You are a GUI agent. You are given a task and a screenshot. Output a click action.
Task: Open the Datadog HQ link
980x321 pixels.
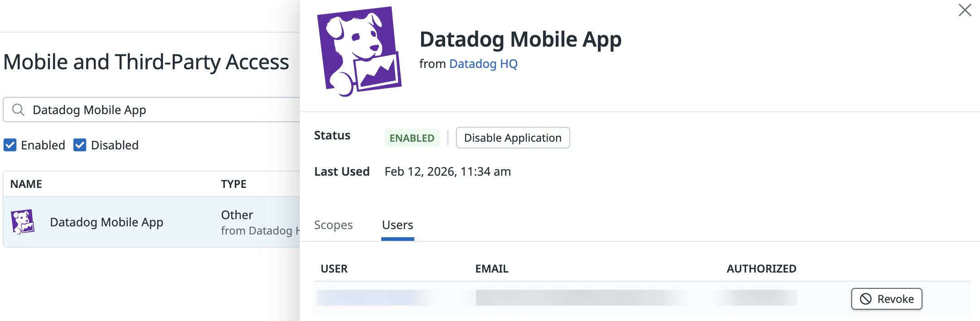483,64
